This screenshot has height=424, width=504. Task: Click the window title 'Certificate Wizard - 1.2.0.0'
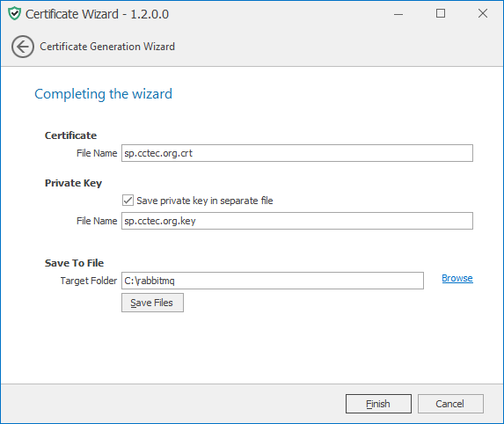click(x=97, y=14)
